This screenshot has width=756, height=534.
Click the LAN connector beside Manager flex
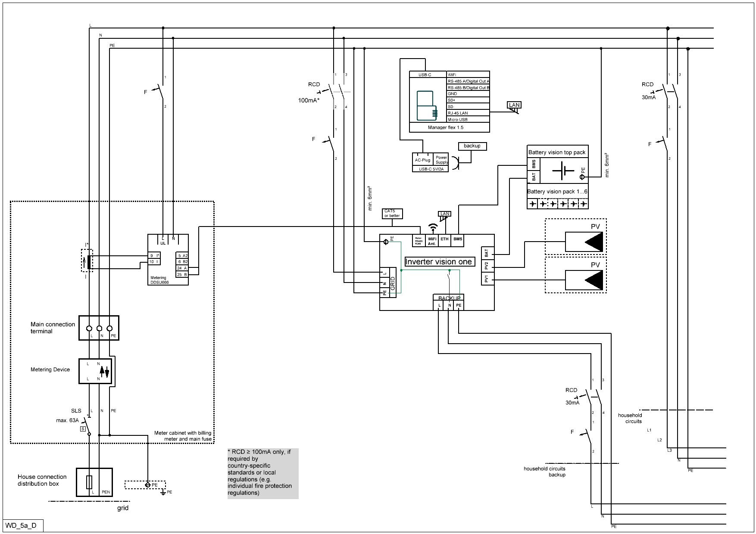tap(514, 106)
